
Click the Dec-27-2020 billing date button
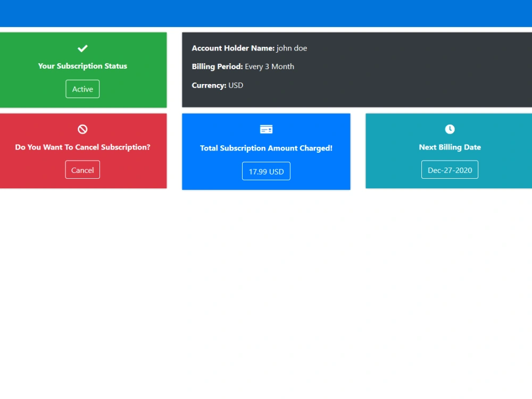click(x=450, y=170)
